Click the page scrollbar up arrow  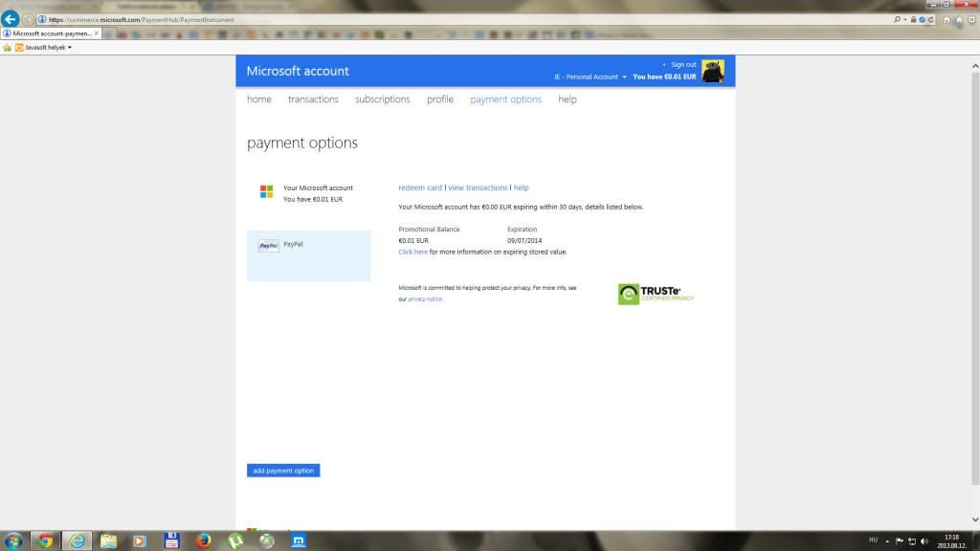pyautogui.click(x=975, y=66)
